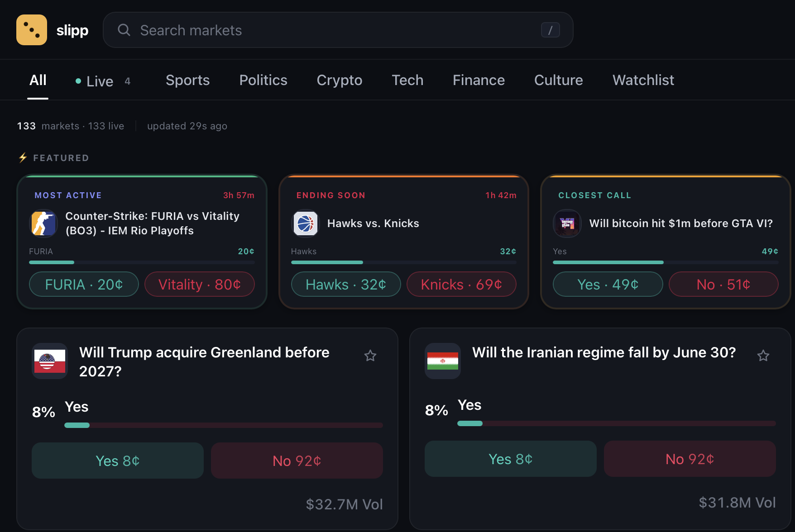Click the Iran flag icon
795x532 pixels.
point(442,361)
